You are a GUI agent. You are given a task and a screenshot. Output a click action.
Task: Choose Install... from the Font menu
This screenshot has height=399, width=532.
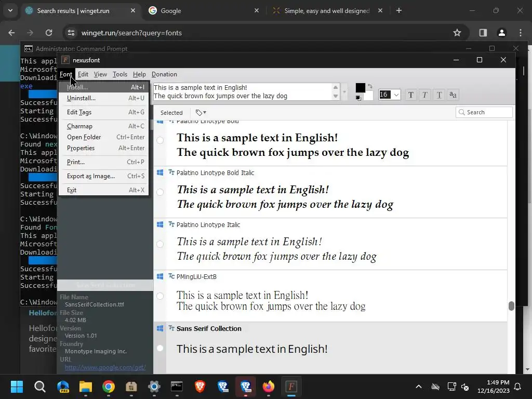[104, 87]
